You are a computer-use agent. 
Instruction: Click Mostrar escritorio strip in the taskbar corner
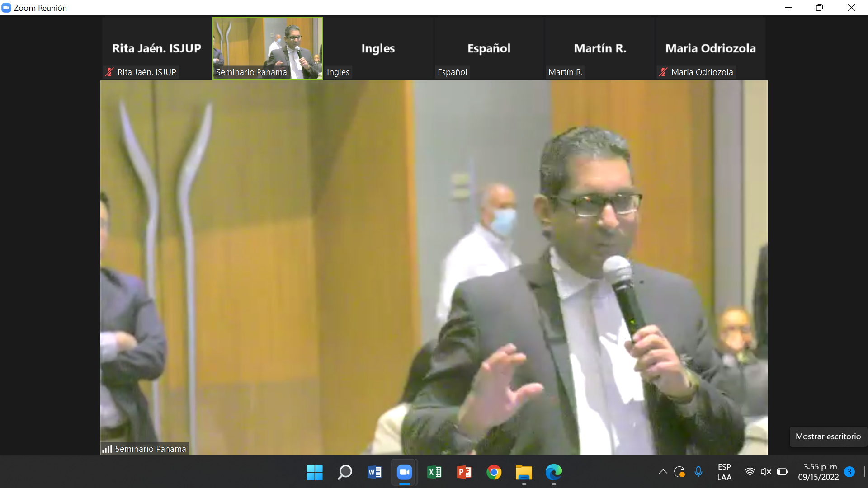click(864, 472)
